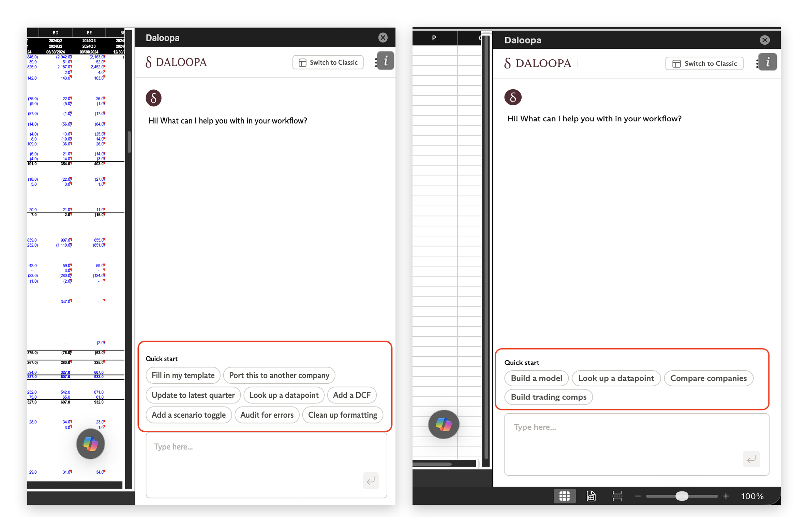Click the 09/30/2024 date header cell

89,52
